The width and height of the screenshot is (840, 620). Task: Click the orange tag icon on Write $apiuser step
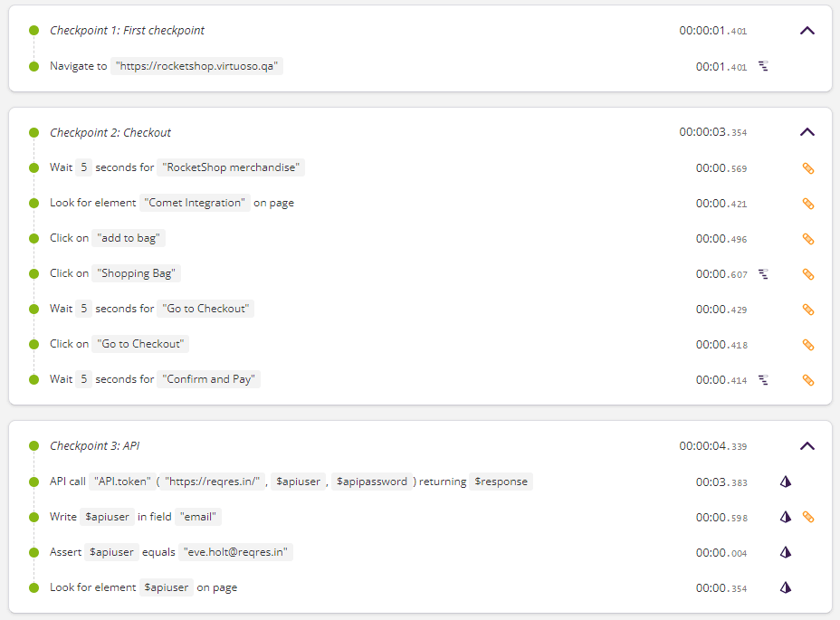(807, 517)
